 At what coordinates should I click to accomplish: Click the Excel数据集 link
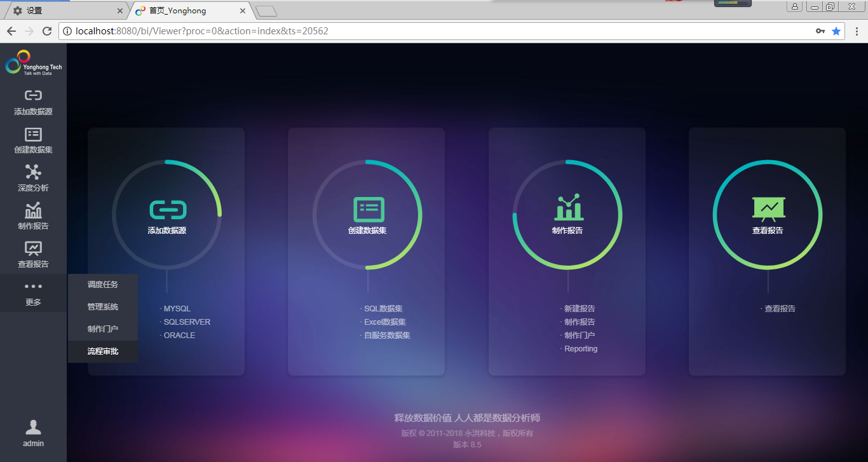coord(384,322)
